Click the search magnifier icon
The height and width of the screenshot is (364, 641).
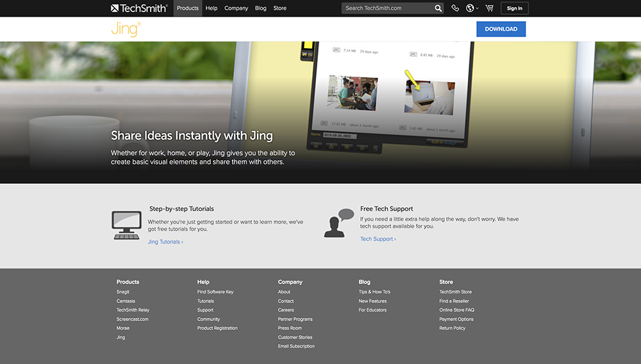438,8
